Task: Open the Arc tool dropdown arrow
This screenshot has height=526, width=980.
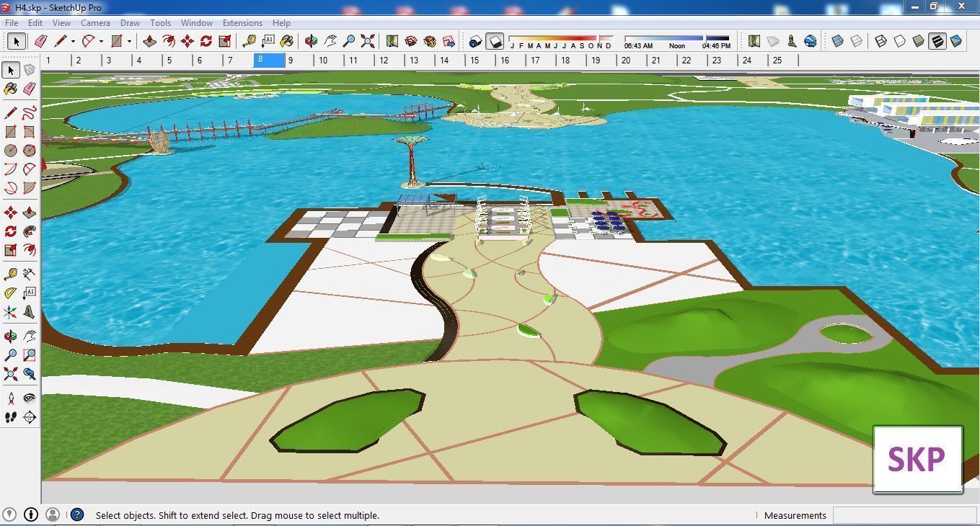Action: click(101, 41)
